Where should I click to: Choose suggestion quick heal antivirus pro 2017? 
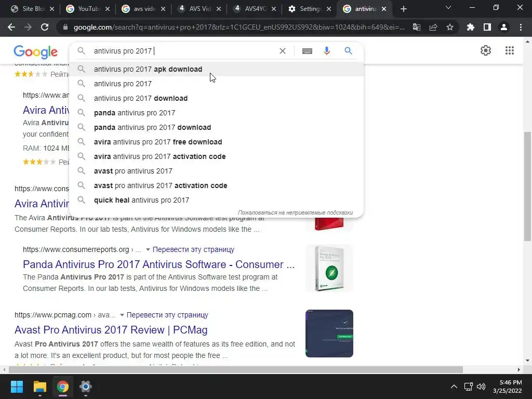click(217, 201)
